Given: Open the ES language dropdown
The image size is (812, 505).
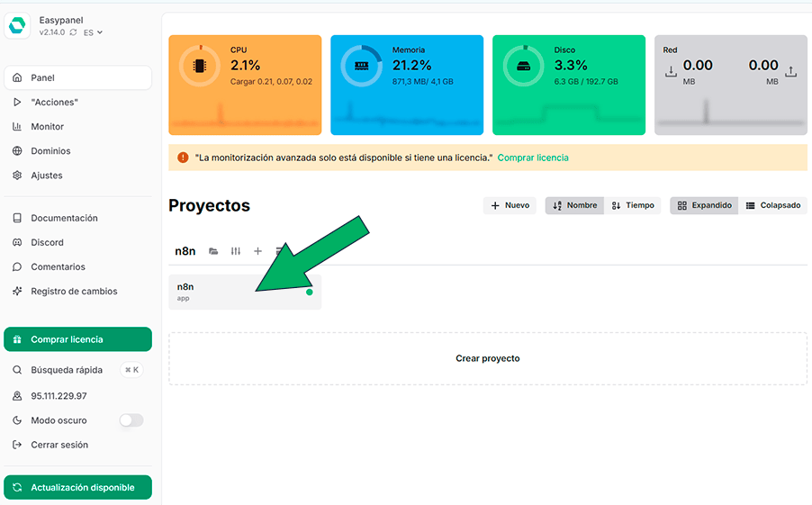Looking at the screenshot, I should pyautogui.click(x=93, y=32).
